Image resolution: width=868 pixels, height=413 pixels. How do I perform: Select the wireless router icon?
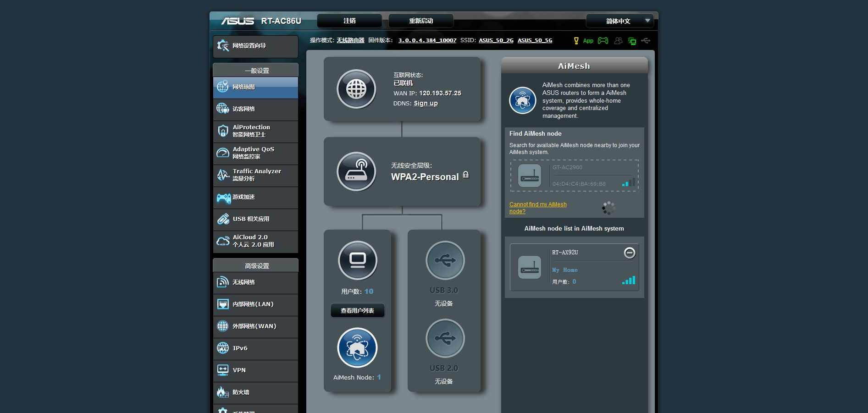(356, 171)
